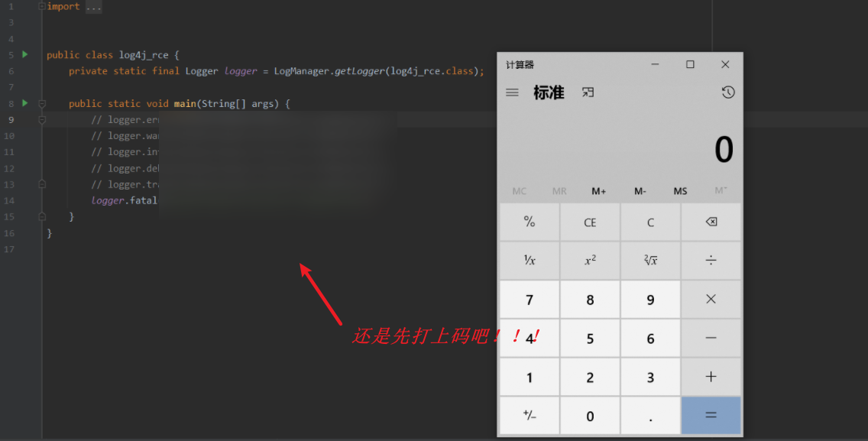Viewport: 868px width, 441px height.
Task: Click digit 1 on the calculator
Action: 530,377
